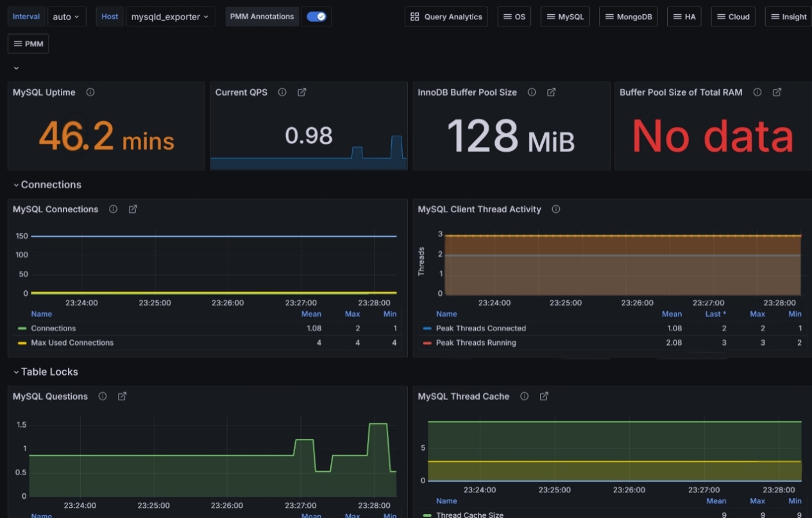Show info for MySQL Questions panel
Viewport: 812px width, 518px height.
click(x=103, y=397)
